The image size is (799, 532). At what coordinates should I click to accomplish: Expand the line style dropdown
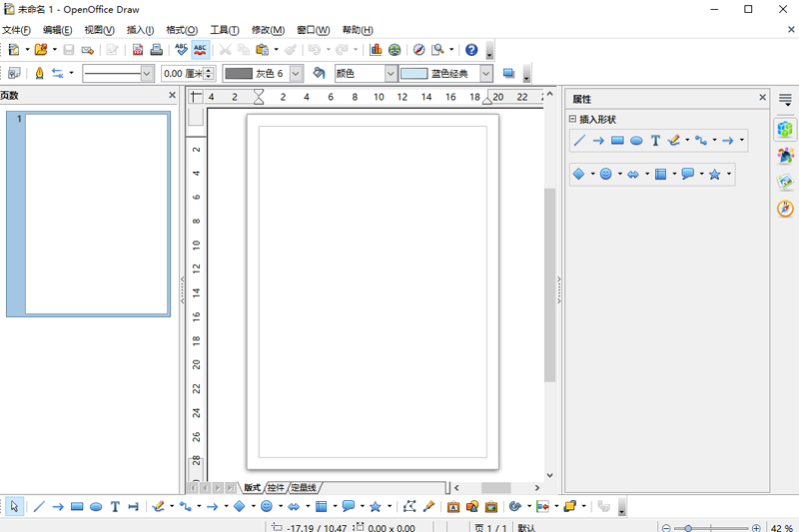click(147, 73)
